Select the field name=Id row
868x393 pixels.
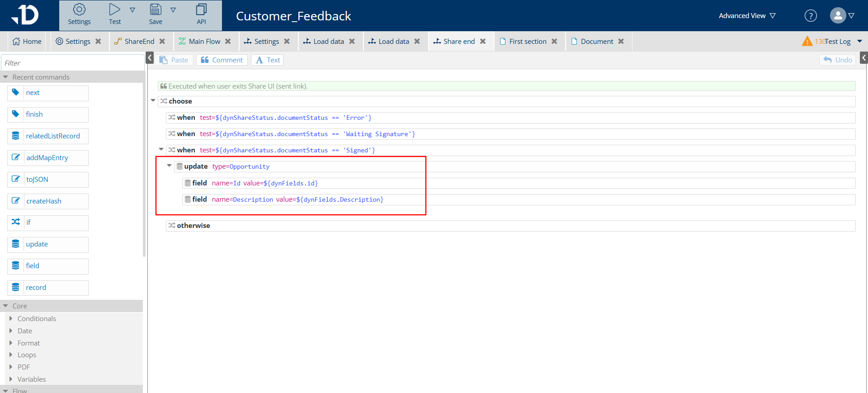pos(519,183)
